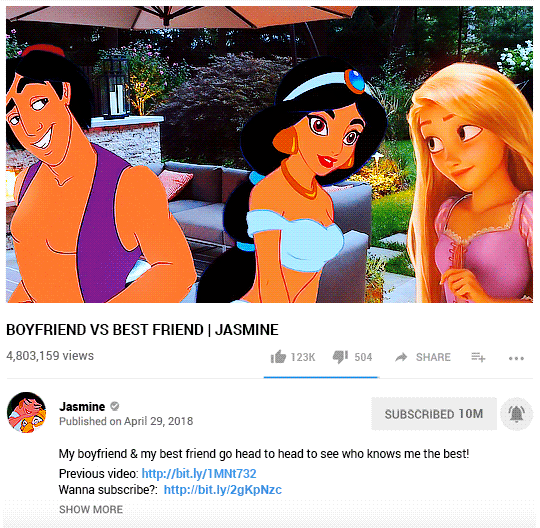Click the 123K like count

303,357
